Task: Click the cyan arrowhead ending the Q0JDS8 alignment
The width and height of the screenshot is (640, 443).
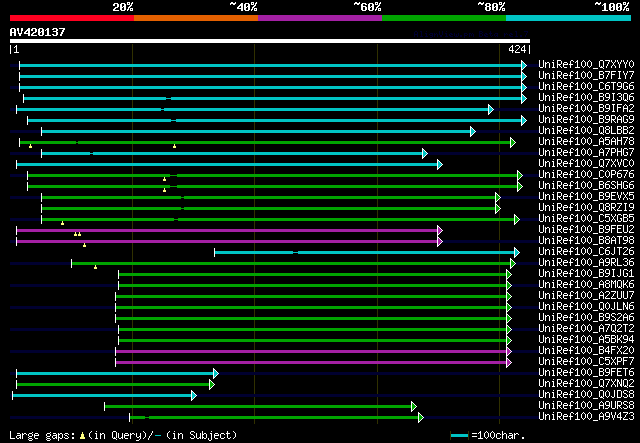Action: [x=194, y=395]
